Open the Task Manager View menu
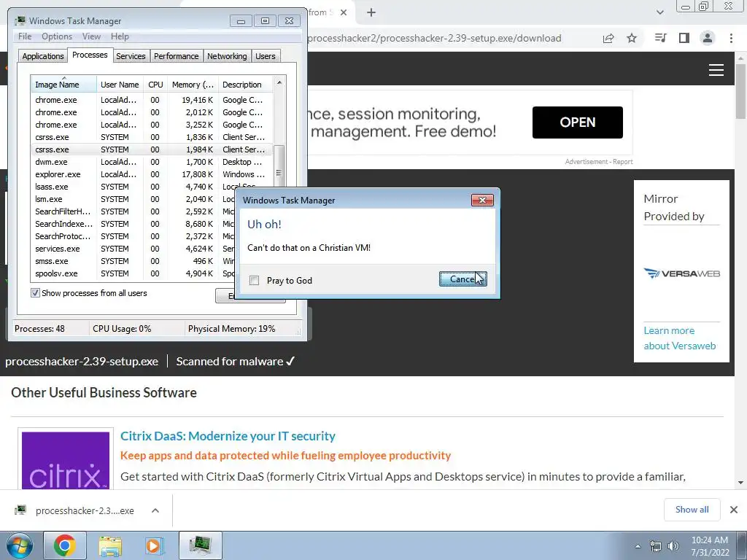 [91, 36]
